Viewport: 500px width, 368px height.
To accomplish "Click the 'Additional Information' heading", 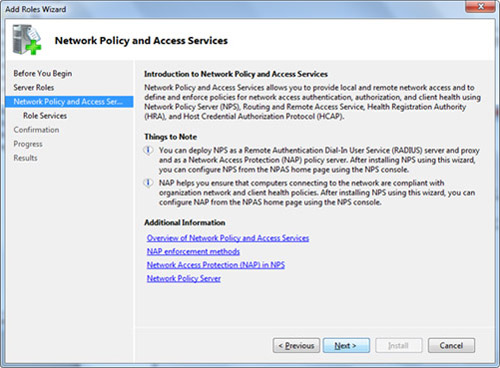I will [185, 222].
